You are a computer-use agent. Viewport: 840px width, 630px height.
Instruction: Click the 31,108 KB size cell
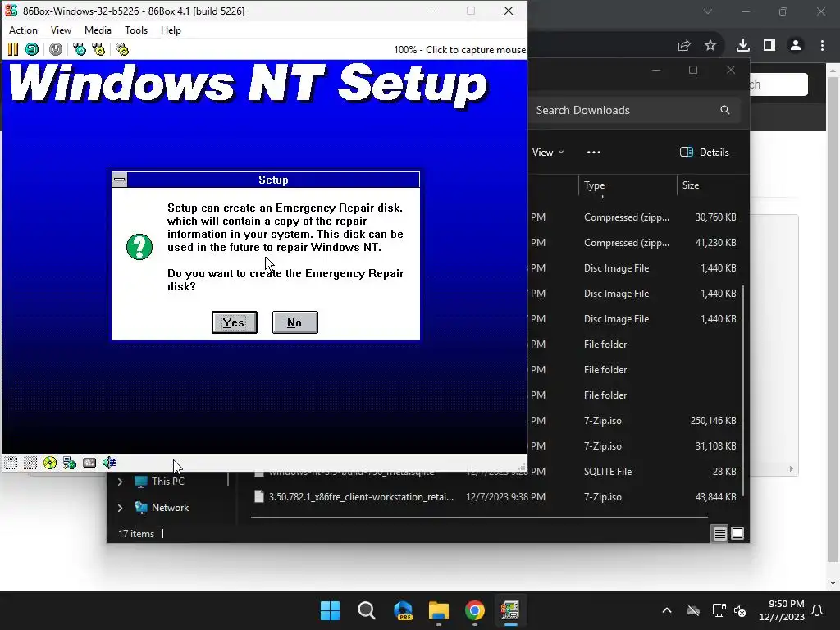[x=715, y=445]
